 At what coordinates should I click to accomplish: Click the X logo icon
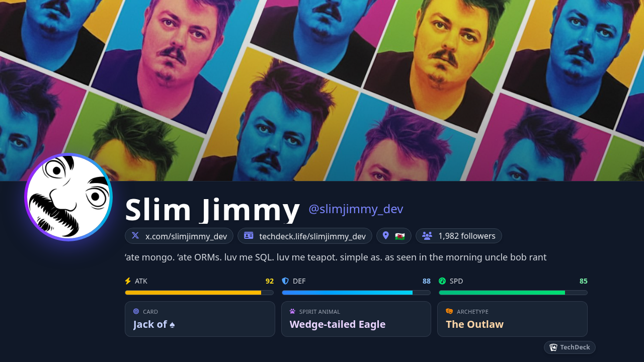(135, 235)
